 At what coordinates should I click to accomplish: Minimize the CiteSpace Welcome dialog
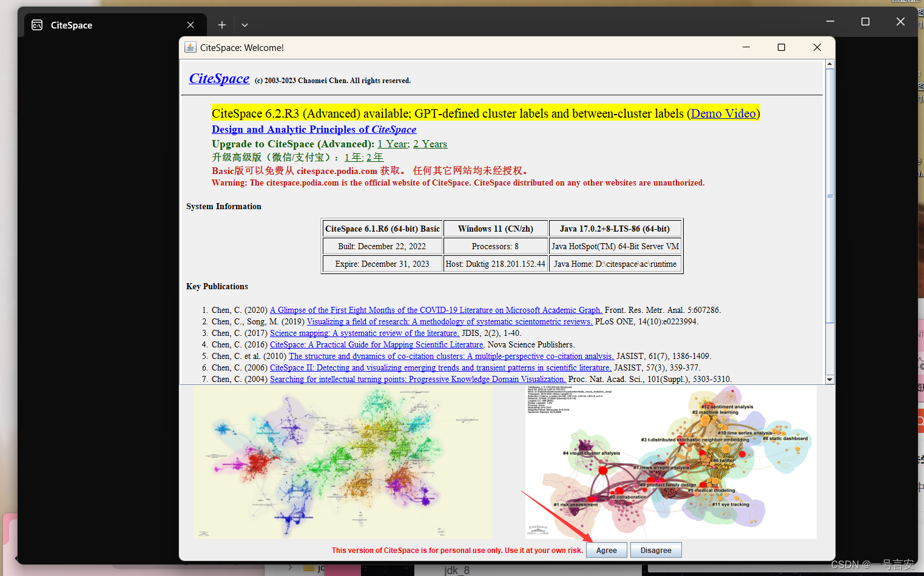click(746, 47)
